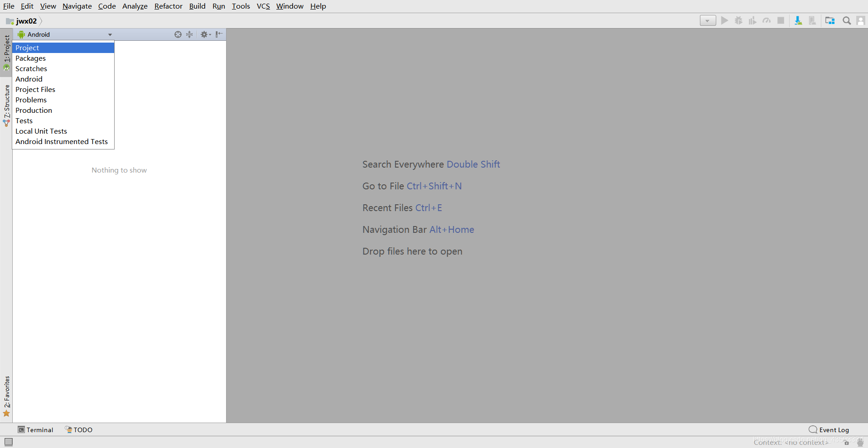Image resolution: width=868 pixels, height=448 pixels.
Task: Click the user account avatar icon
Action: 860,20
